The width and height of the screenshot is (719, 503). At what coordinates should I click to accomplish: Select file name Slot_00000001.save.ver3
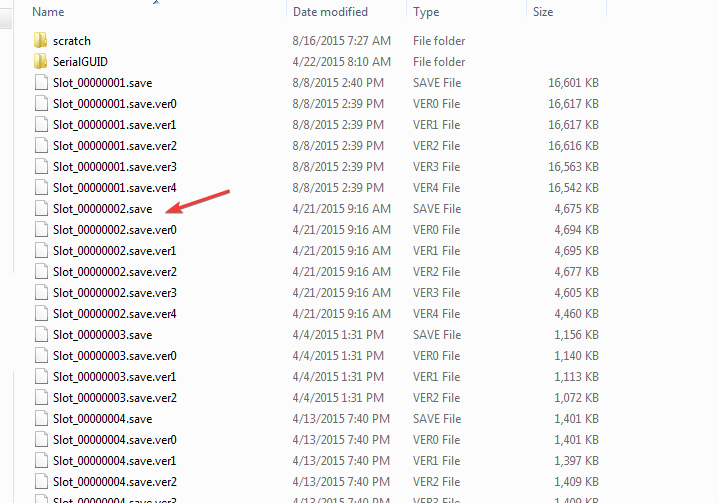pos(115,167)
